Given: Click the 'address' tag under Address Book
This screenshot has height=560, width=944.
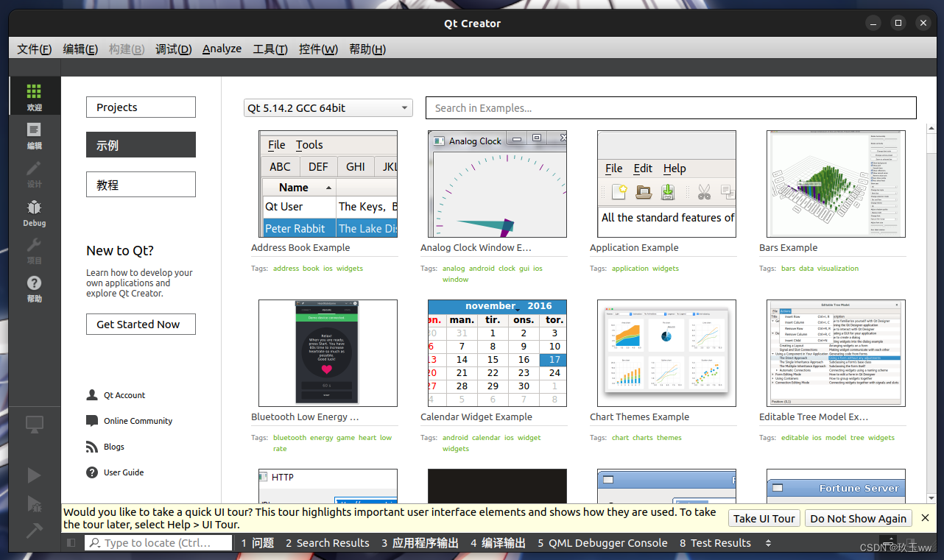Looking at the screenshot, I should (x=286, y=269).
